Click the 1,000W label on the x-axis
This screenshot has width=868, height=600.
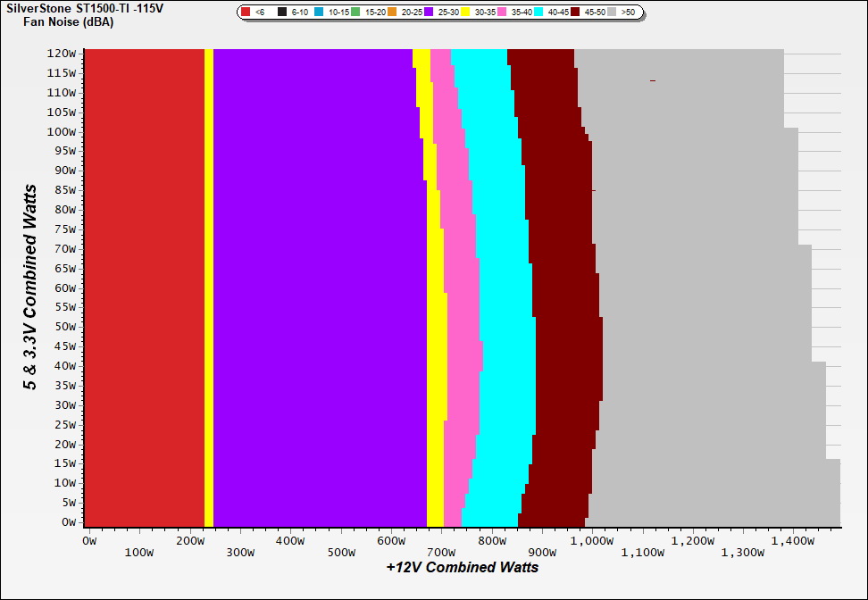coord(591,540)
